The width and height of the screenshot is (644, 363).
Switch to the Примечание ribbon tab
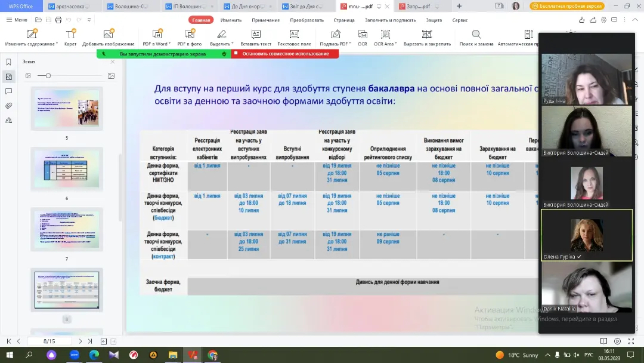[265, 20]
